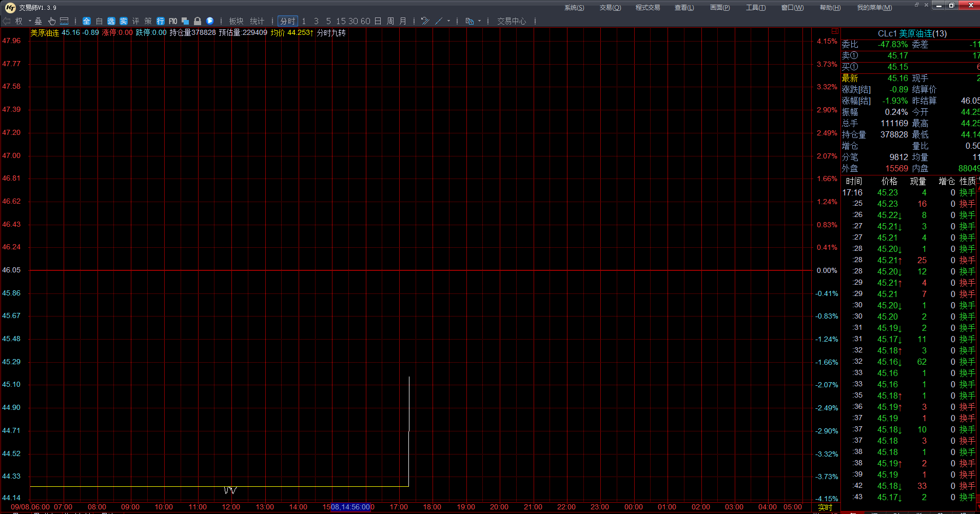The height and width of the screenshot is (514, 980).
Task: Click the CLc1 美原油连 contract title
Action: pos(912,33)
